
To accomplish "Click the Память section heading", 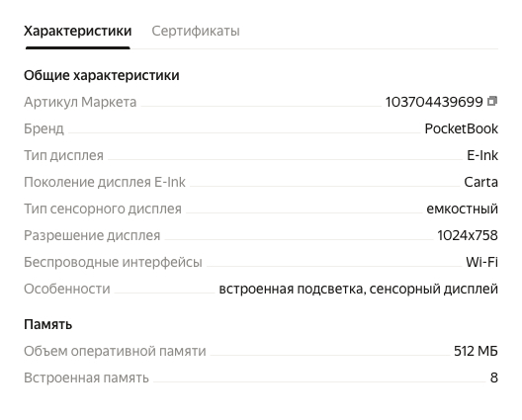I will click(x=47, y=324).
